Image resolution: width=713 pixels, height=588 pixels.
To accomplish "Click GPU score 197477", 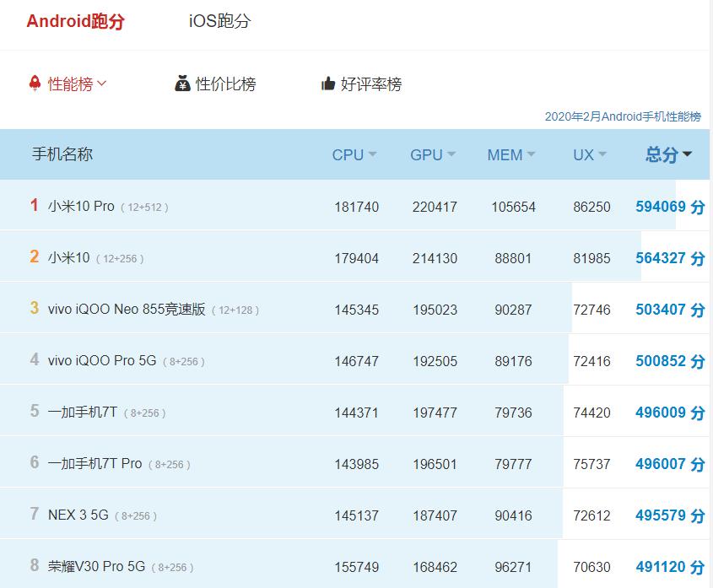I will pyautogui.click(x=435, y=413).
